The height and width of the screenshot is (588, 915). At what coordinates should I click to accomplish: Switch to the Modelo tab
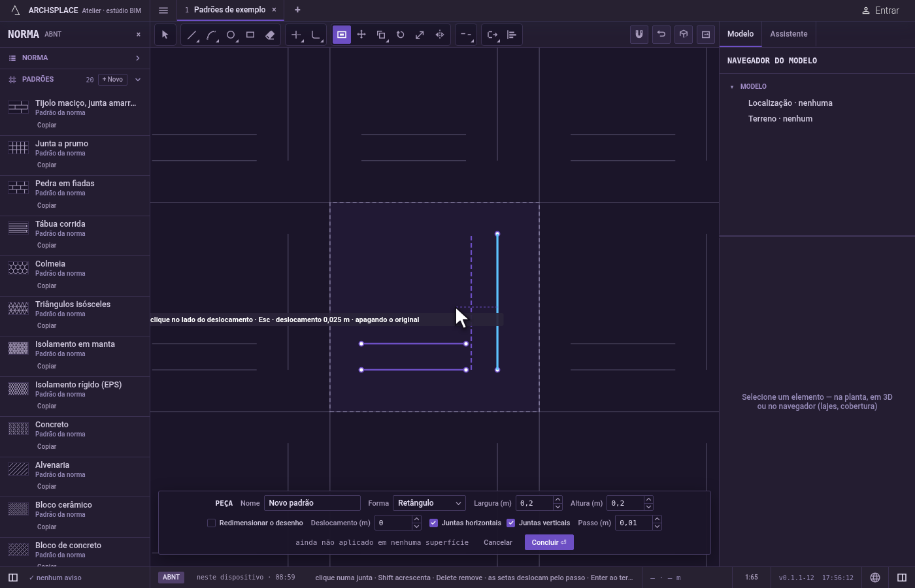coord(740,34)
